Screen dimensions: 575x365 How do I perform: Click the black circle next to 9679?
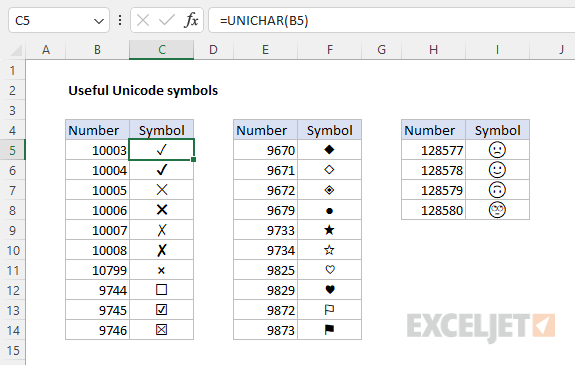point(329,211)
